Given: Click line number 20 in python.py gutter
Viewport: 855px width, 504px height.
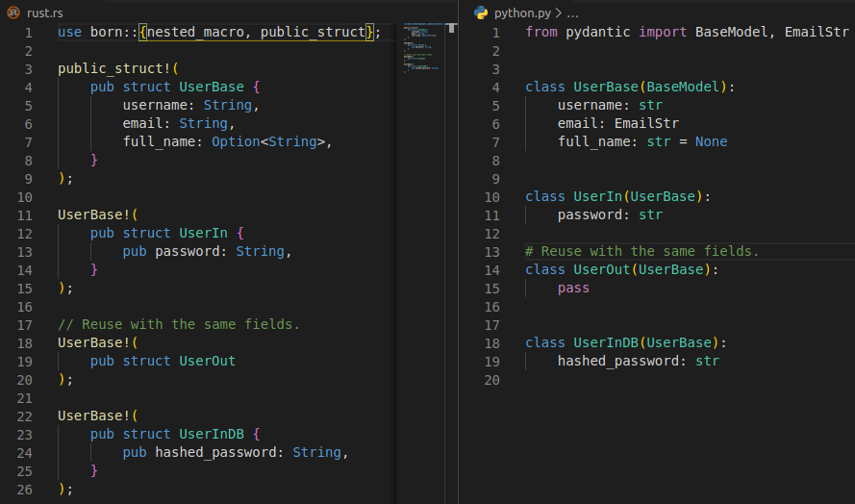Looking at the screenshot, I should click(491, 380).
